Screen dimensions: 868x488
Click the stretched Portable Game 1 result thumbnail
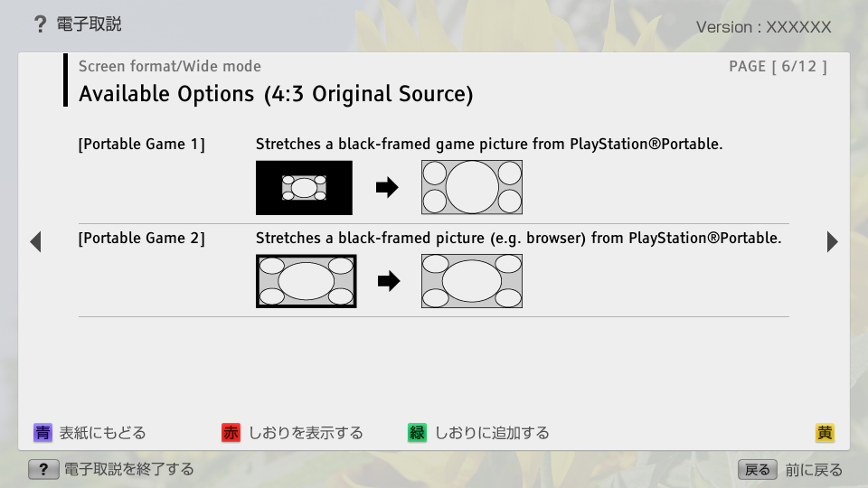tap(472, 188)
